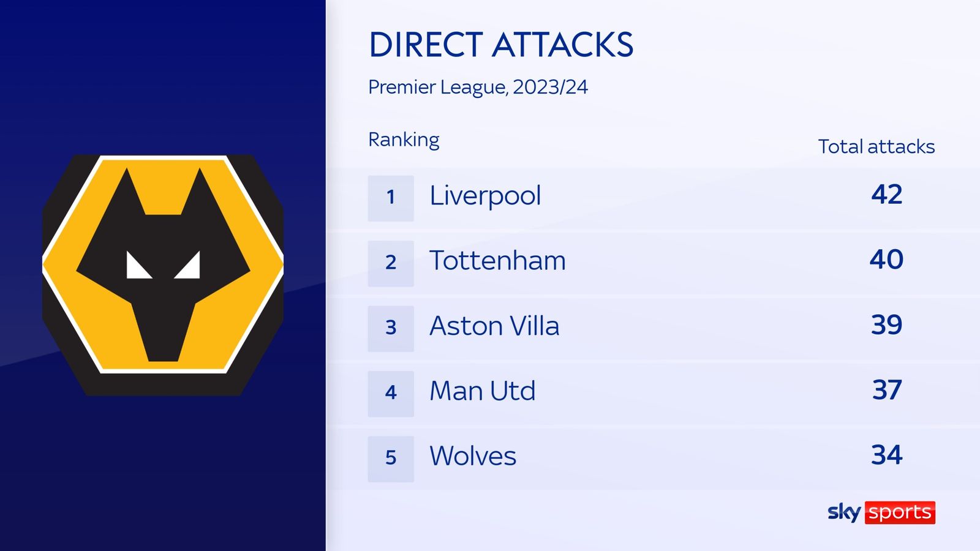
Task: Click the rank 2 number box
Action: click(391, 263)
